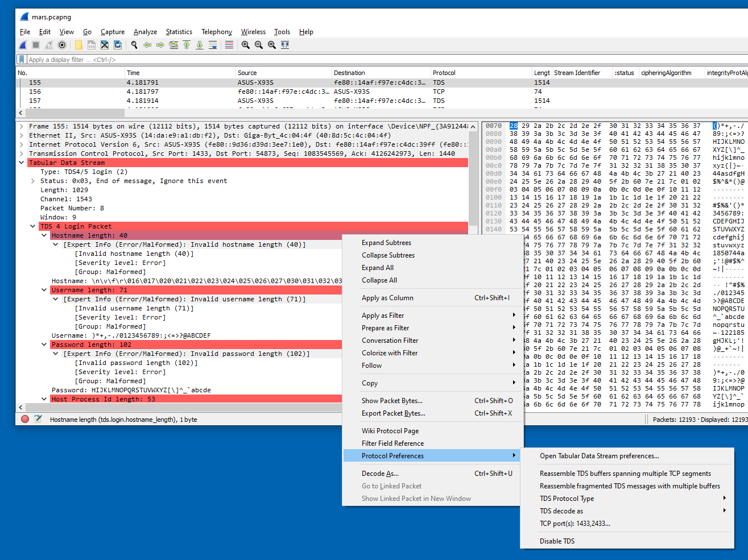Start capturing packets with shark fin icon

pyautogui.click(x=23, y=45)
